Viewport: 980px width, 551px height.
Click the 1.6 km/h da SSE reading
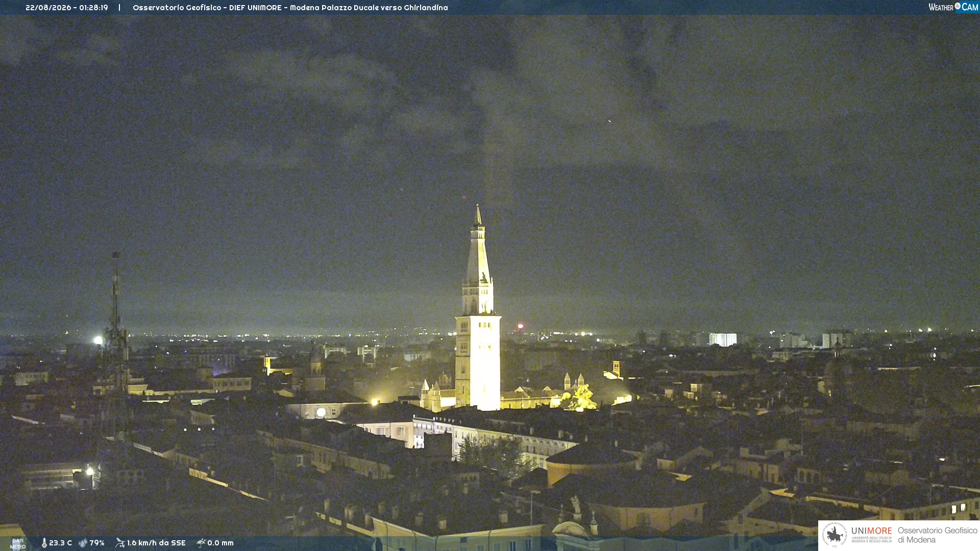click(156, 543)
